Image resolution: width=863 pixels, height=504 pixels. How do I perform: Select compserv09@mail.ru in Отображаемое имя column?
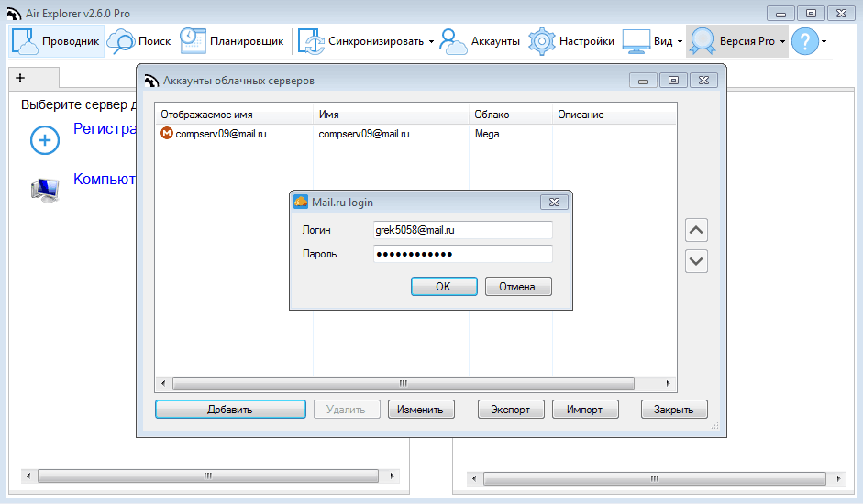point(221,134)
